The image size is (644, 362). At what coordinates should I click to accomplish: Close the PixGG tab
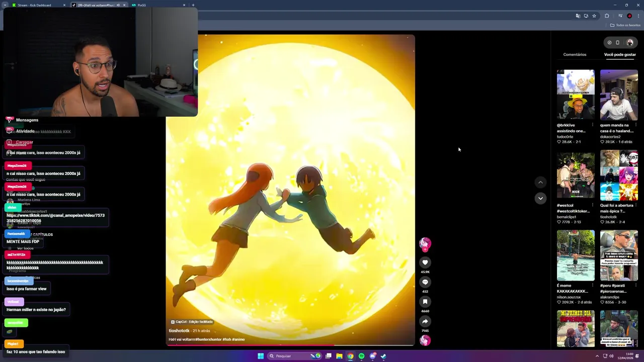(184, 5)
